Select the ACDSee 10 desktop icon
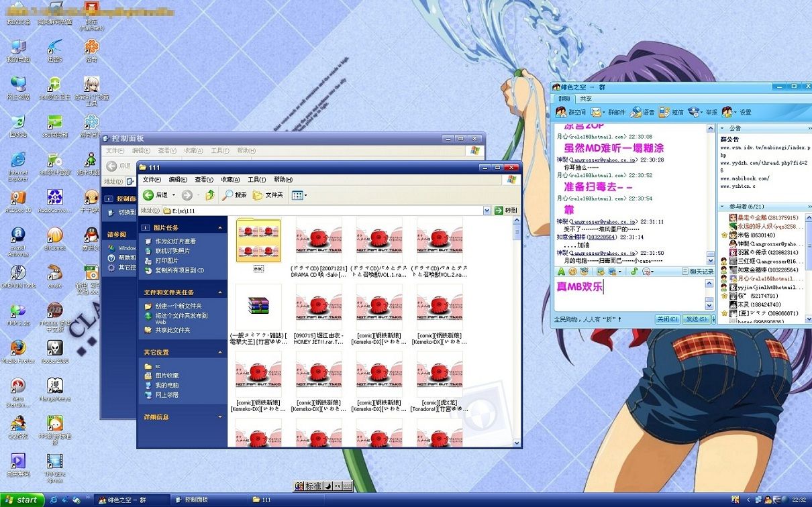Viewport: 812px width, 507px height. pyautogui.click(x=18, y=201)
